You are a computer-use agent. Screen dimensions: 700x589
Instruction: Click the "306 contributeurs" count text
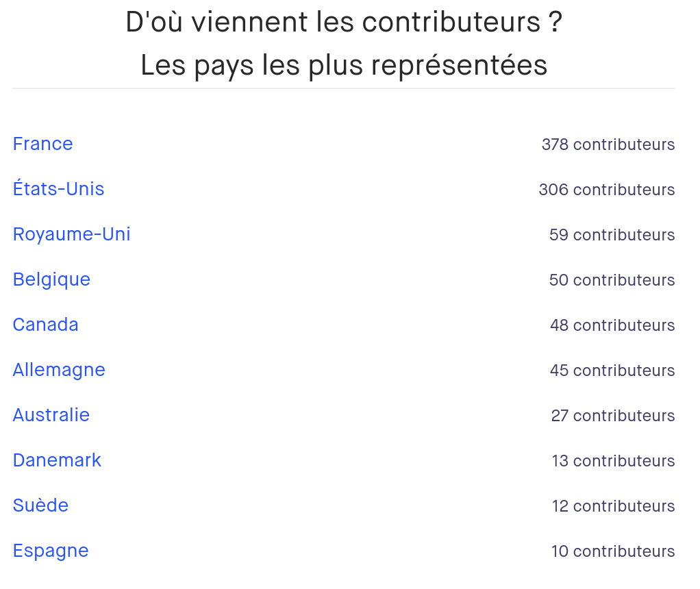(606, 190)
